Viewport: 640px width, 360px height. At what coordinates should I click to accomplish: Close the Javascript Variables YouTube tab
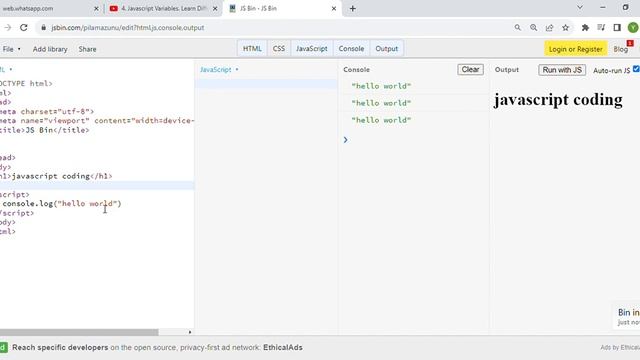(x=215, y=9)
